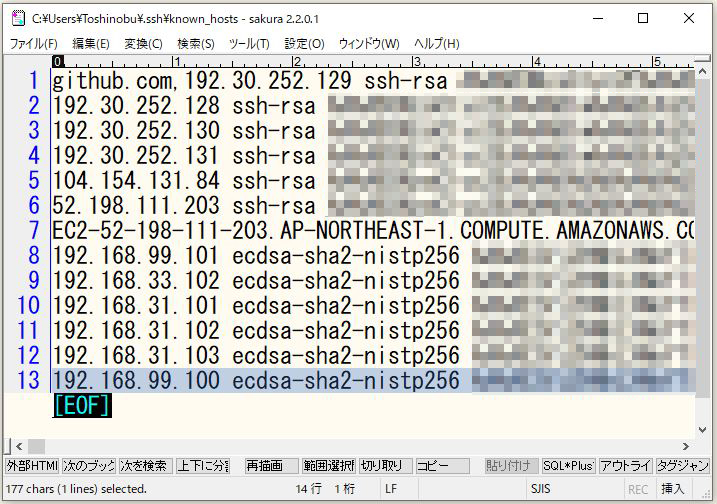The width and height of the screenshot is (717, 504).
Task: Click the ruler at column mark 4
Action: [x=536, y=61]
